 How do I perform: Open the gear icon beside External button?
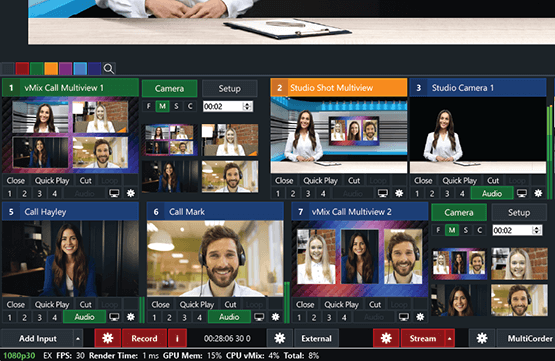coord(280,338)
